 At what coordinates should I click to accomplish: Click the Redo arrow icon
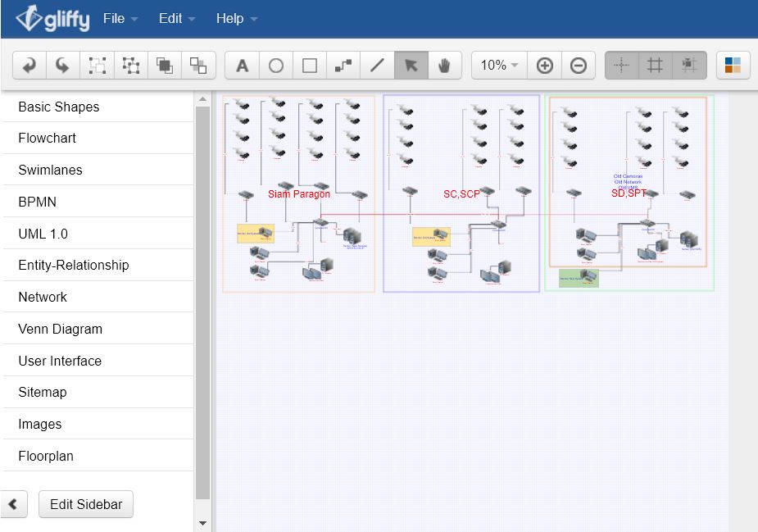63,66
